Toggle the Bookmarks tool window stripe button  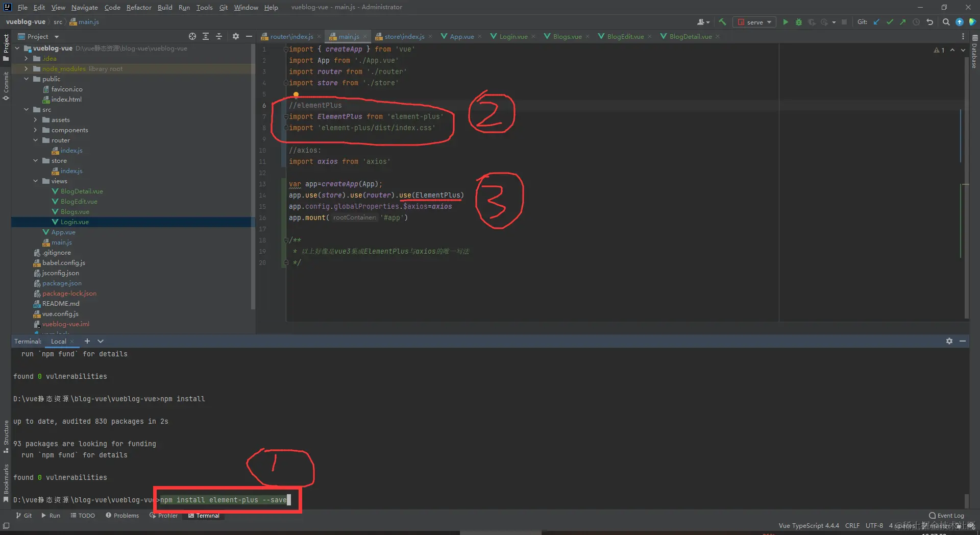tap(6, 483)
